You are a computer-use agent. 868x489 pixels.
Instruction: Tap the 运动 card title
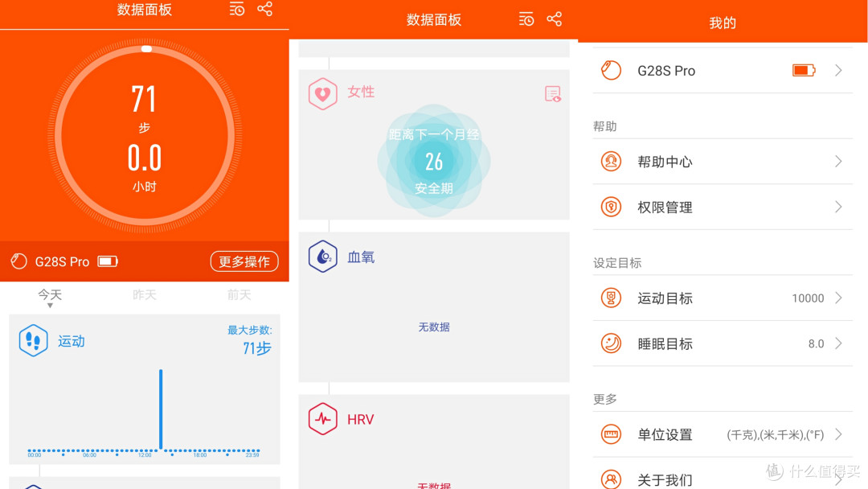(72, 341)
